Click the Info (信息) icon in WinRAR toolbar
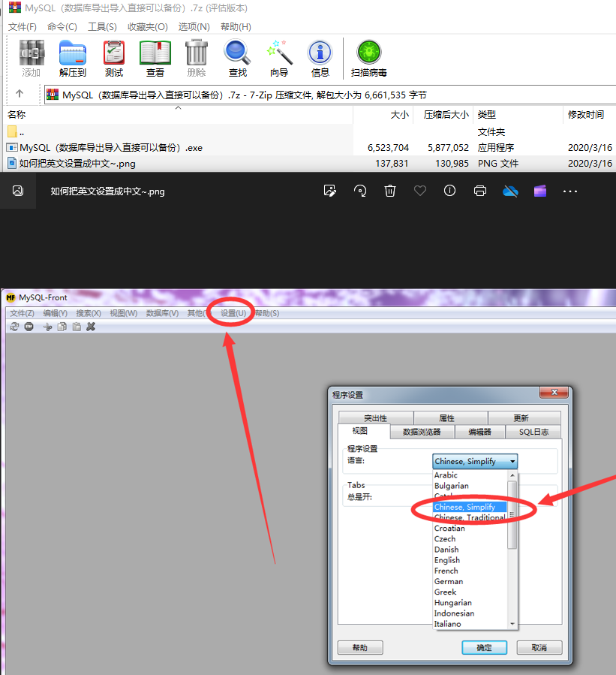This screenshot has width=616, height=675. [x=320, y=53]
